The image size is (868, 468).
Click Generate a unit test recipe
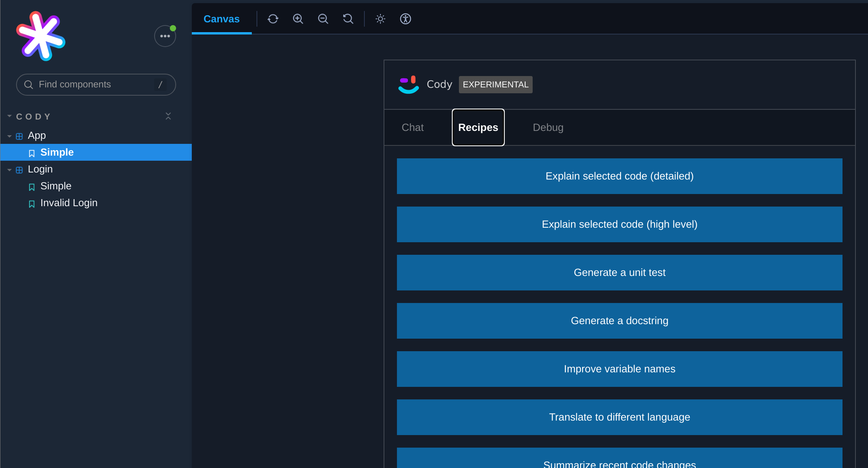coord(619,272)
